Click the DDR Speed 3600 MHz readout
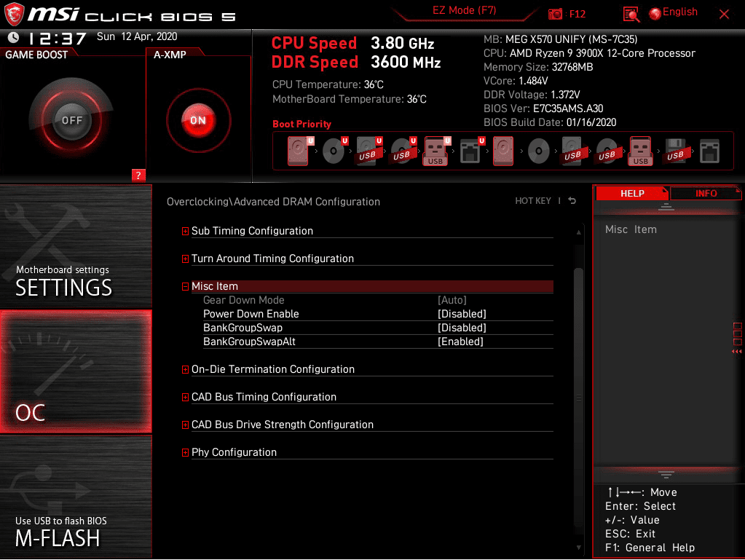Image resolution: width=745 pixels, height=560 pixels. pos(356,62)
